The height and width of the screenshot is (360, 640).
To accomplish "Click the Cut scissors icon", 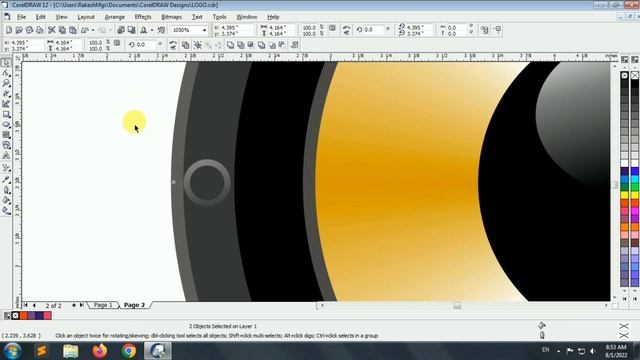I will tap(51, 30).
